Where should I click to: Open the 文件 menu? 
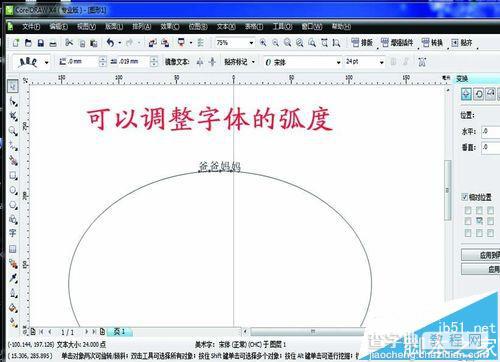31,26
